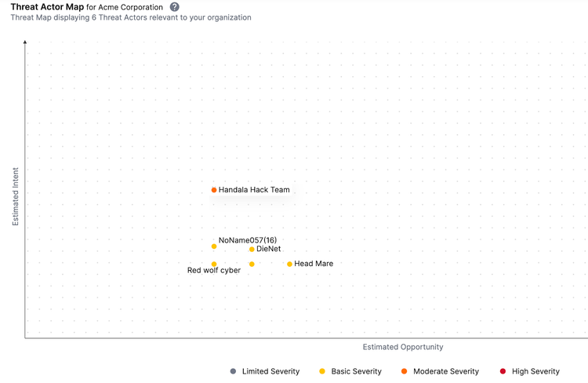Viewport: 588px width, 383px height.
Task: Click the NoName057(16) threat actor dot
Action: tap(214, 246)
